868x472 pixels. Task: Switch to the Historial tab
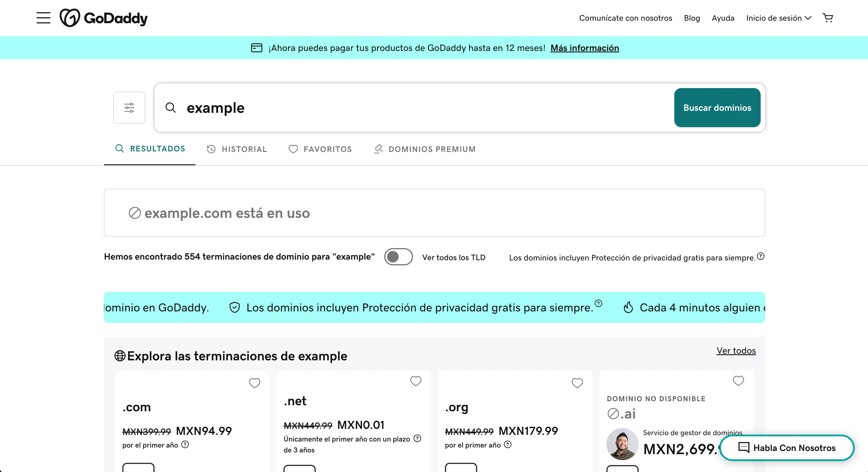pos(237,149)
